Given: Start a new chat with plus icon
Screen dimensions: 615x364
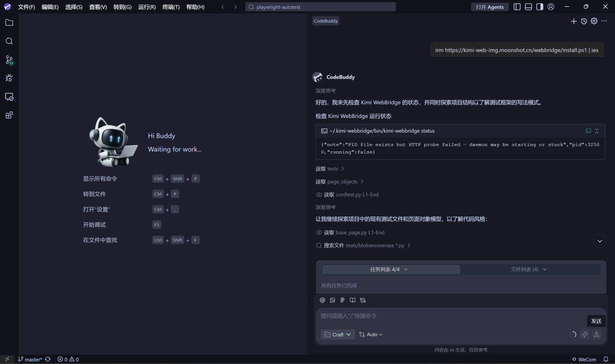Looking at the screenshot, I should tap(573, 21).
